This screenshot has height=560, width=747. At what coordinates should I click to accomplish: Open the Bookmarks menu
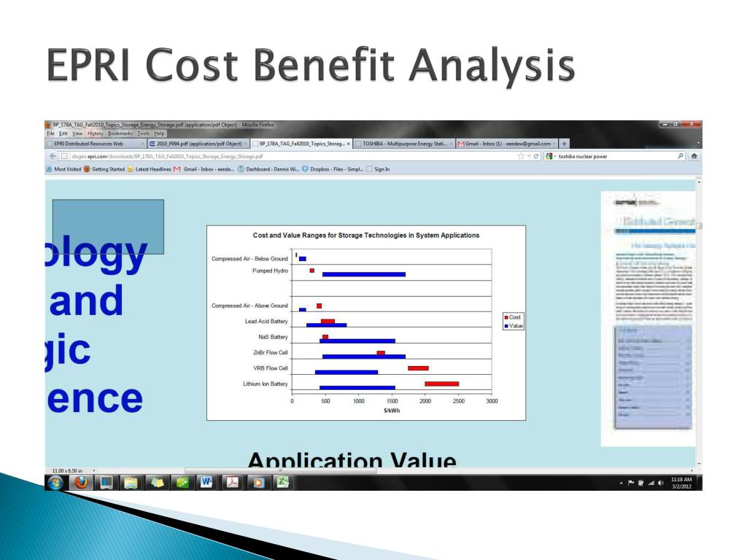tap(120, 134)
